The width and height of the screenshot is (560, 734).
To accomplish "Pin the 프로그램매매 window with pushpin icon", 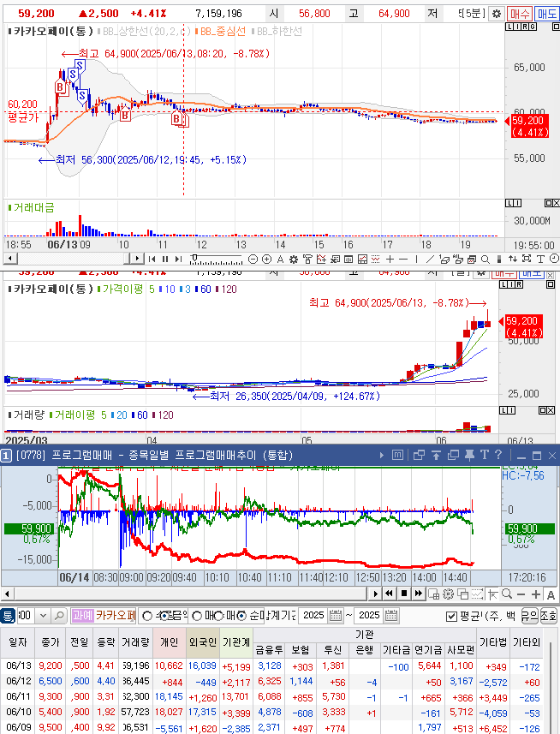I will tap(469, 455).
